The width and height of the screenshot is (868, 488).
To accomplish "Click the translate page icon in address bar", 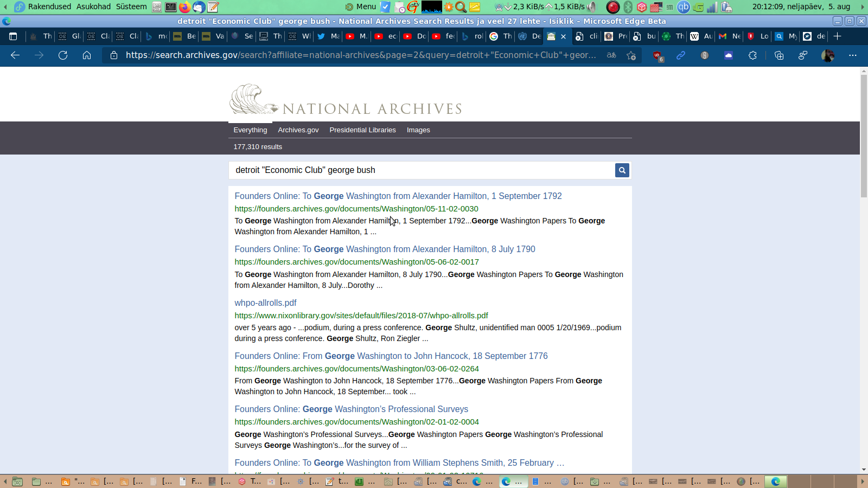I will point(611,55).
